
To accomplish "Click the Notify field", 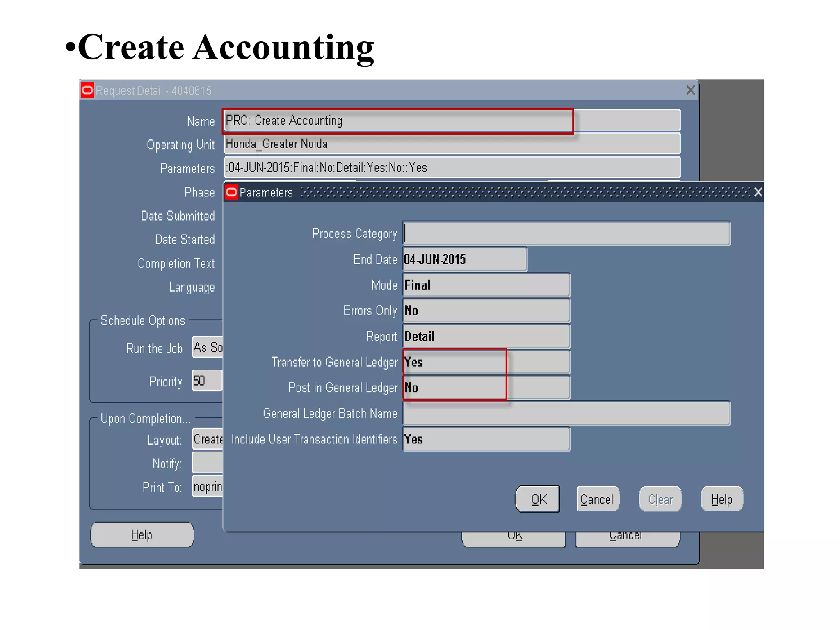I will [x=208, y=463].
